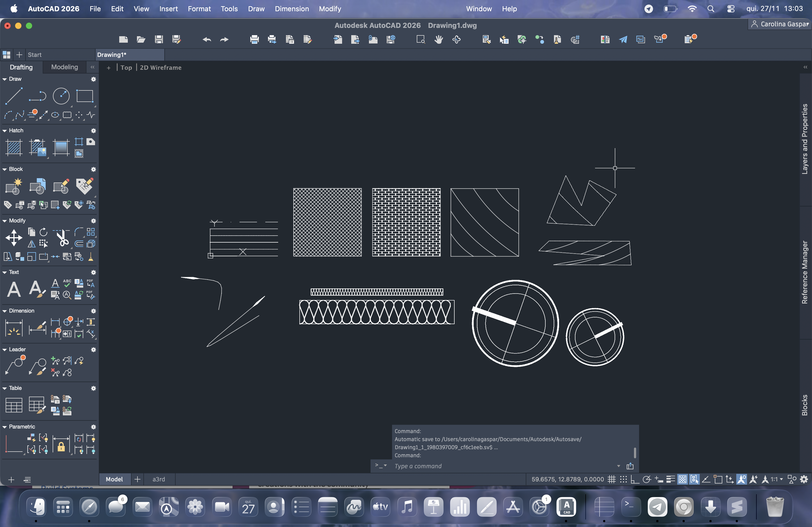Open the a3rd layout tab

pos(159,479)
